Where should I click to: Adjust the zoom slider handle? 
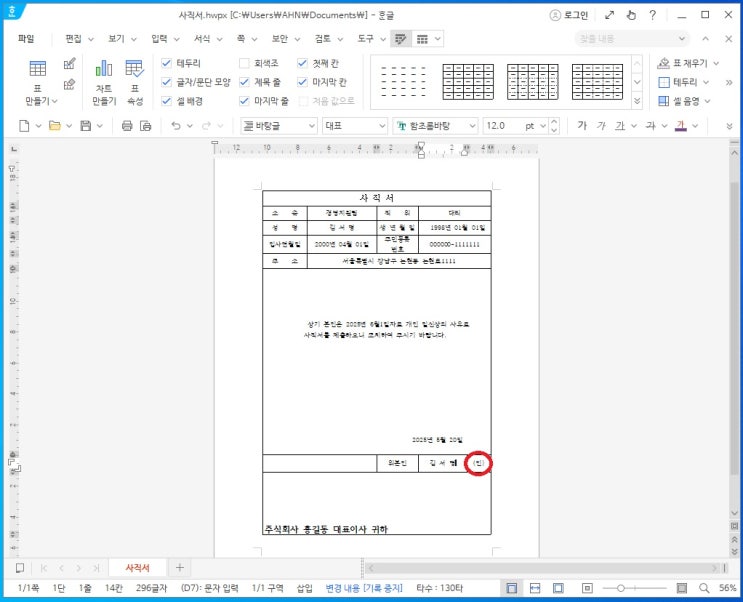tap(620, 588)
